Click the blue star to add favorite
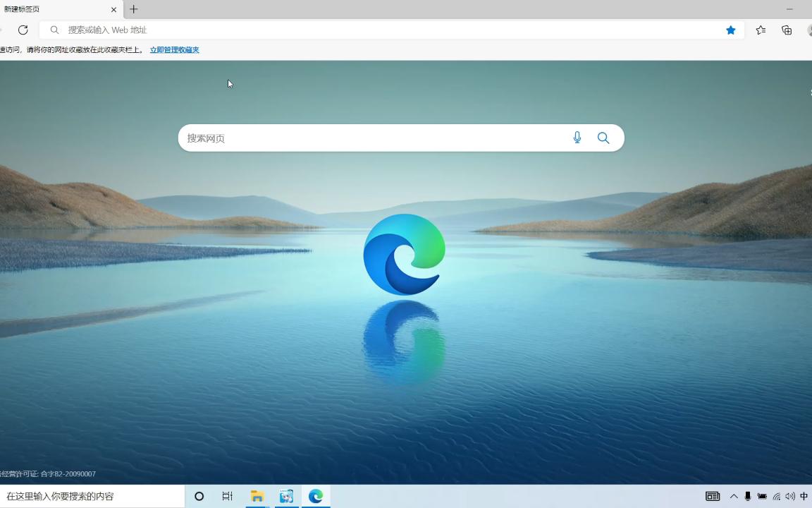Viewport: 812px width, 508px height. [x=731, y=30]
